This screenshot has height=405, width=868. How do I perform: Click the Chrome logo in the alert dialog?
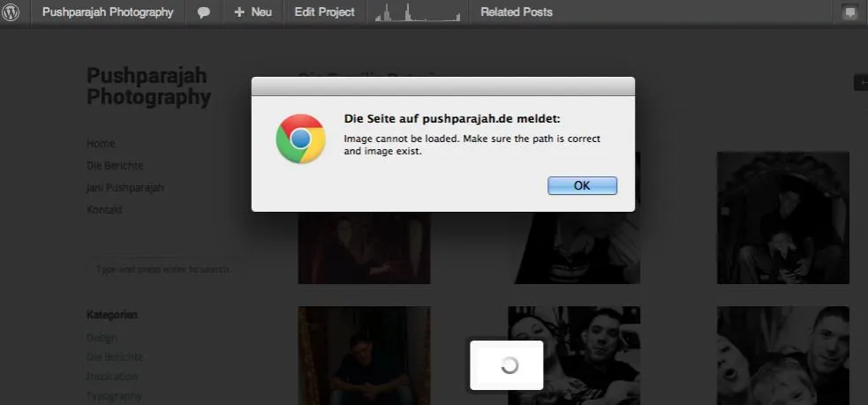(300, 139)
